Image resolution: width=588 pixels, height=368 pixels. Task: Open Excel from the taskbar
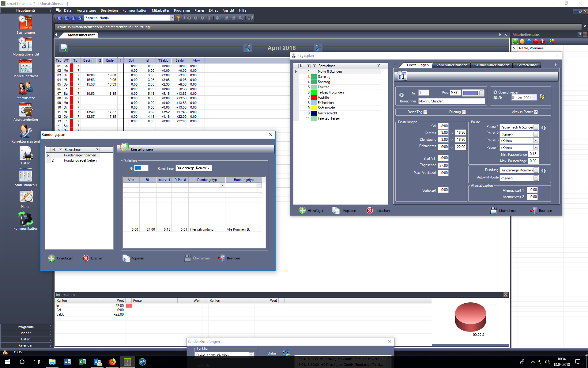click(x=82, y=362)
